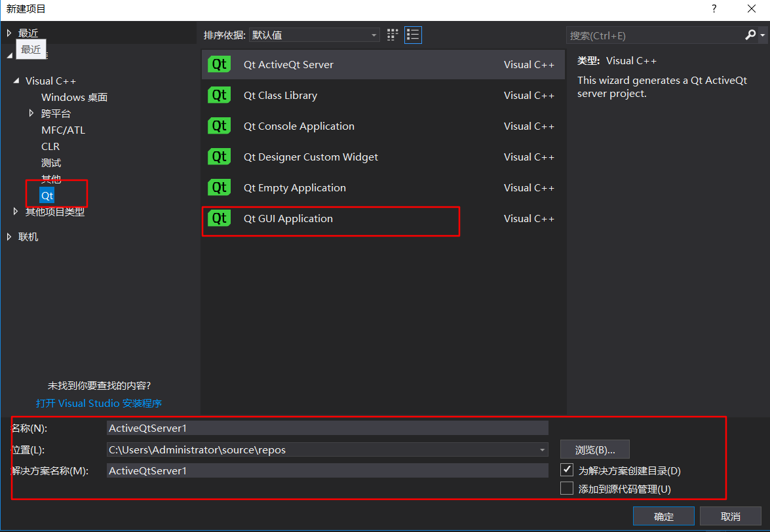Click the 搜索(Ctrl+E) search box
This screenshot has width=770, height=532.
tap(655, 35)
